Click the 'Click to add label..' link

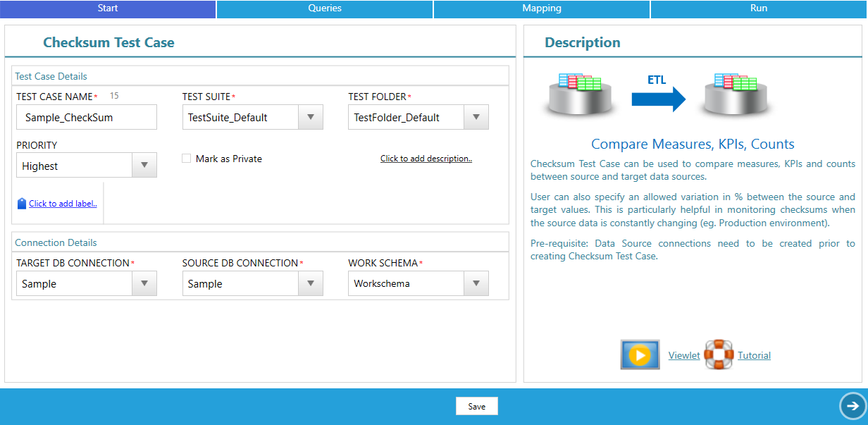pyautogui.click(x=63, y=204)
